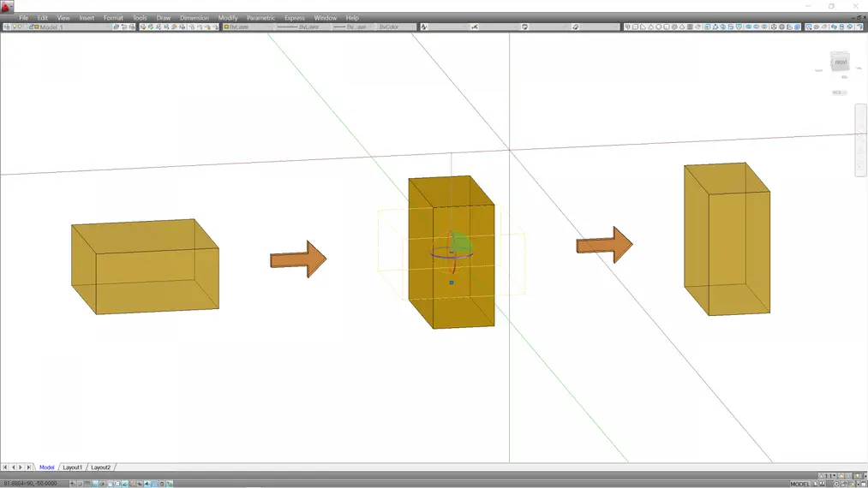This screenshot has width=868, height=488.
Task: Open the ByColor plot style dropdown
Action: 396,27
